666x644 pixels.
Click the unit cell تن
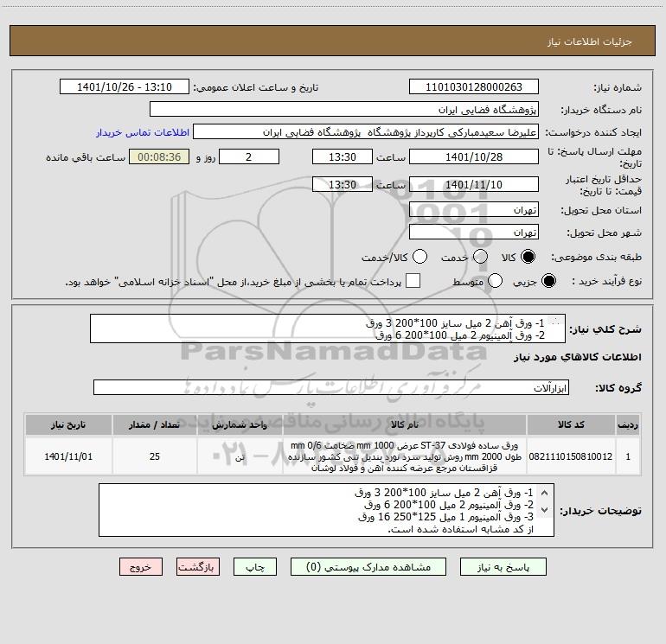[240, 456]
